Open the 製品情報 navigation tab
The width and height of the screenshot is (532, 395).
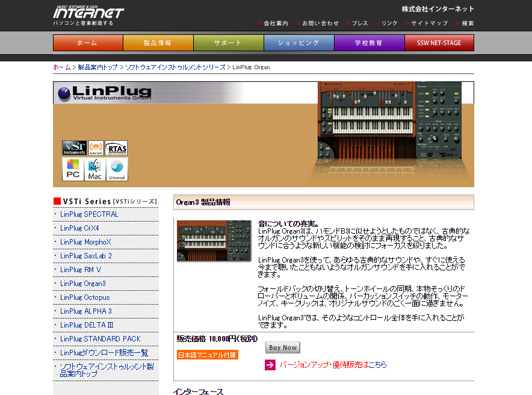[x=158, y=43]
